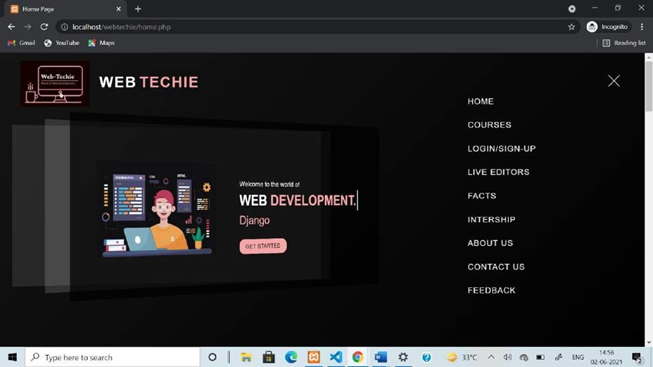
Task: Open Get Help icon on taskbar
Action: (x=426, y=357)
